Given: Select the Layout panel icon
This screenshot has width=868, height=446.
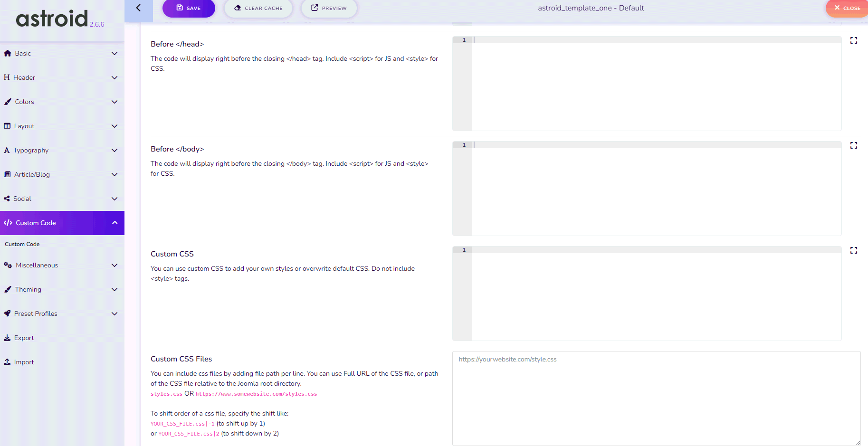Looking at the screenshot, I should click(x=8, y=126).
